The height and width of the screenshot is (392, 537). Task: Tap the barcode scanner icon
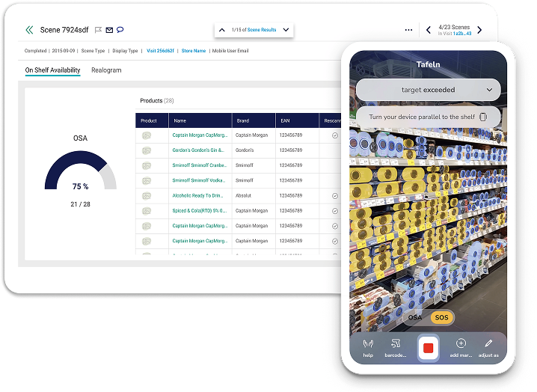tap(396, 344)
